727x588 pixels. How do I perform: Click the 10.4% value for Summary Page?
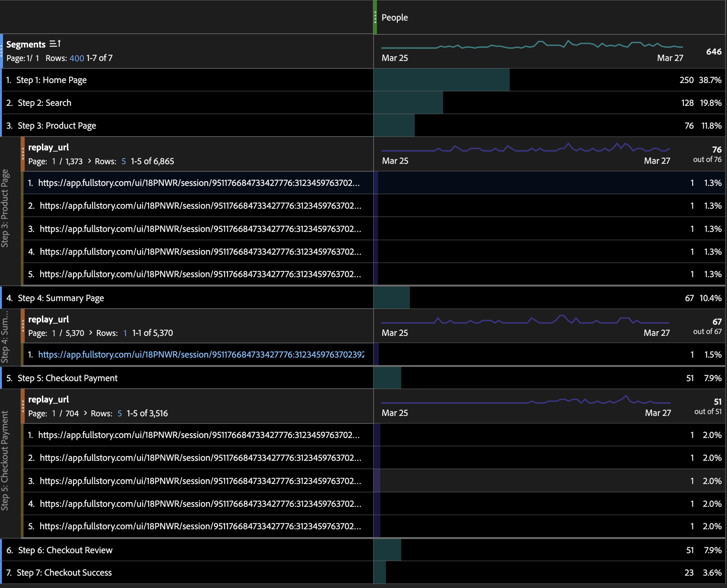(711, 298)
